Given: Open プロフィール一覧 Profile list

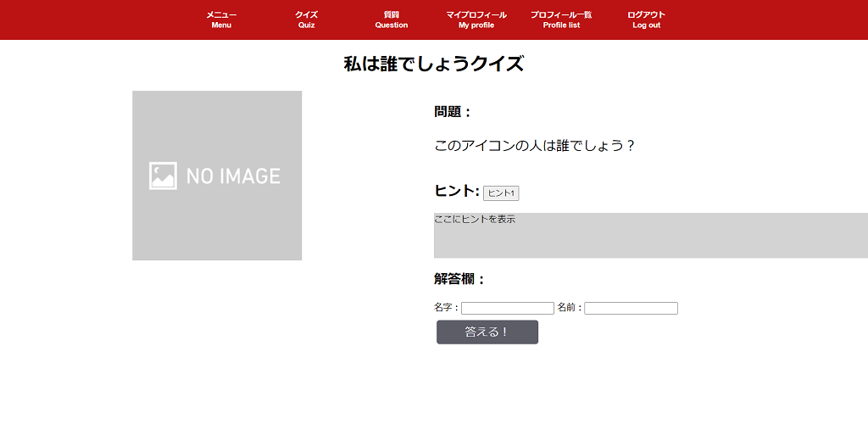Looking at the screenshot, I should coord(561,20).
